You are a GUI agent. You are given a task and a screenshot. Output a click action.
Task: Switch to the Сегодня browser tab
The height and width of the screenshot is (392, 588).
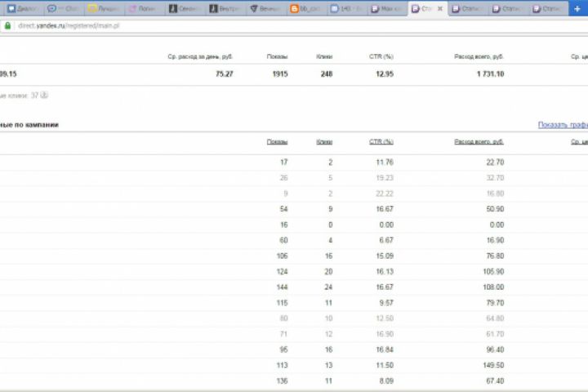click(185, 9)
